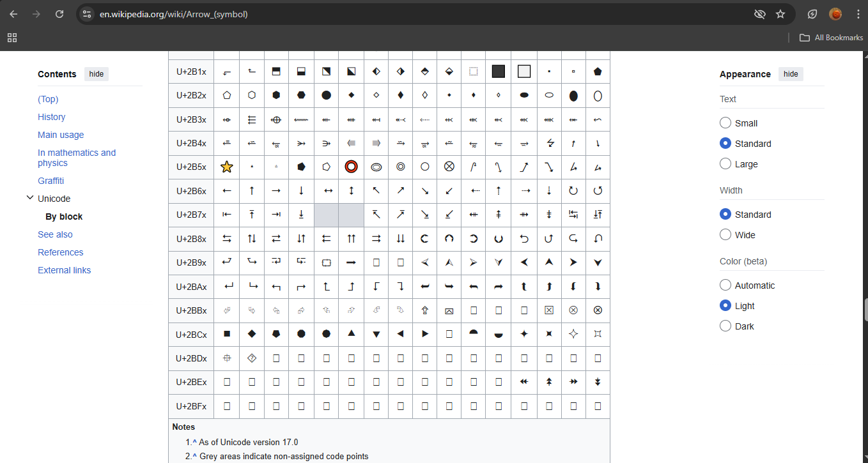This screenshot has width=868, height=463.
Task: Open the All Bookmarks folder
Action: point(831,38)
